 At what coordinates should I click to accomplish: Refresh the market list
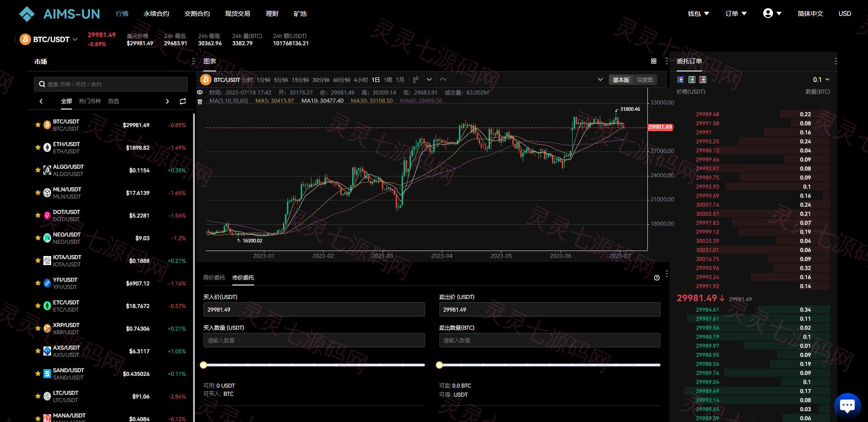pos(183,101)
